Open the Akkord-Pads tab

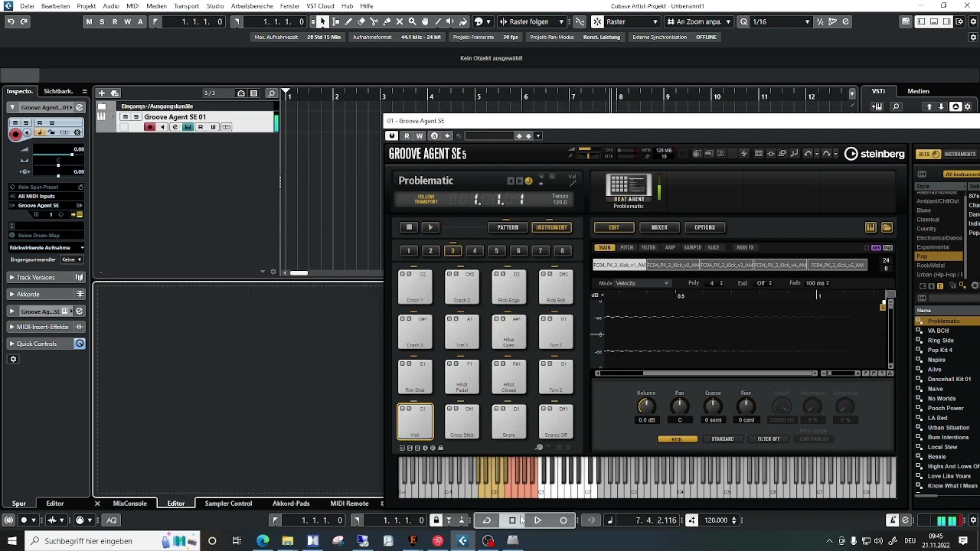(291, 504)
